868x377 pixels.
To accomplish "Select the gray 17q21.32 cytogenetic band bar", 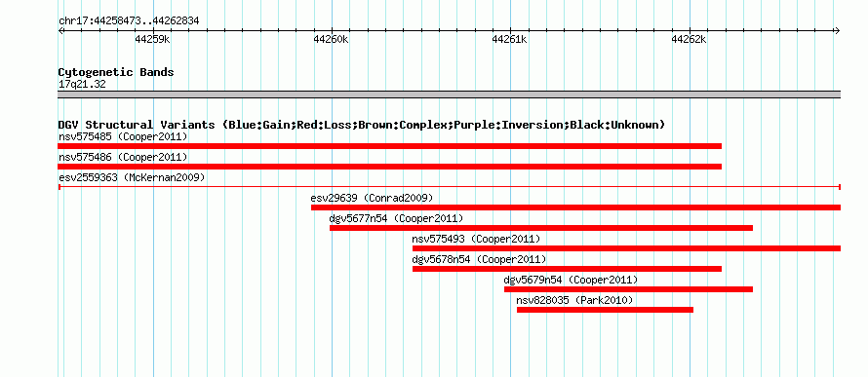I will 450,94.
